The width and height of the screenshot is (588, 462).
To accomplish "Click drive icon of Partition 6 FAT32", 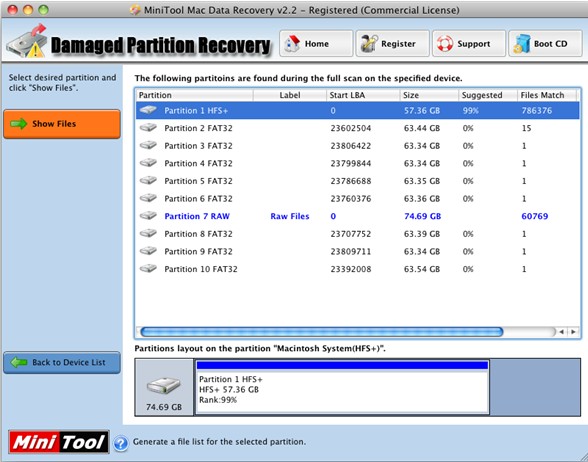I will pos(148,198).
